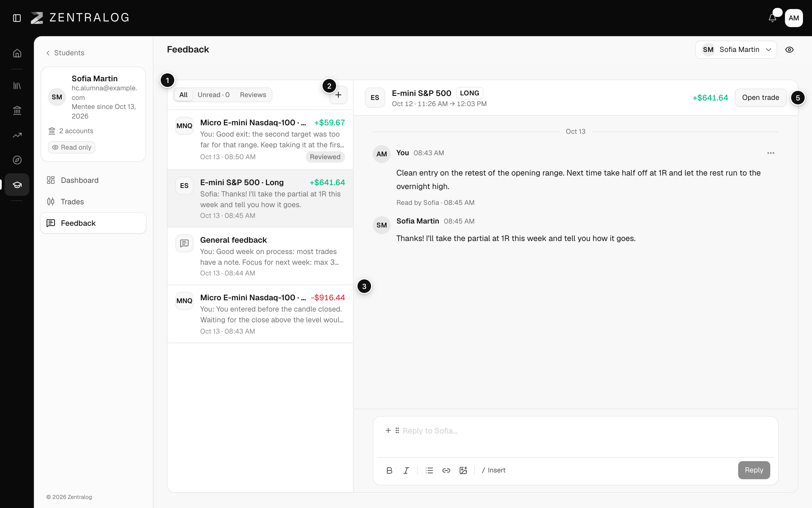The height and width of the screenshot is (508, 812).
Task: Select the All filter tab
Action: pyautogui.click(x=183, y=95)
